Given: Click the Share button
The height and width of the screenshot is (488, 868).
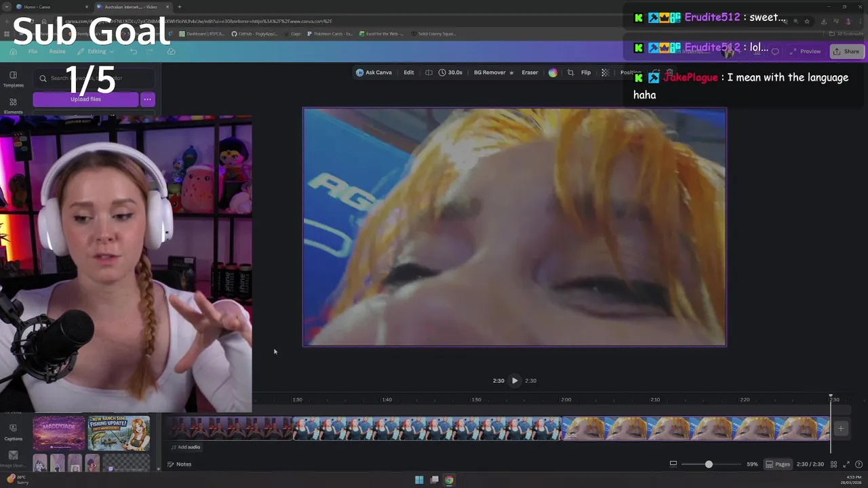Looking at the screenshot, I should click(846, 52).
